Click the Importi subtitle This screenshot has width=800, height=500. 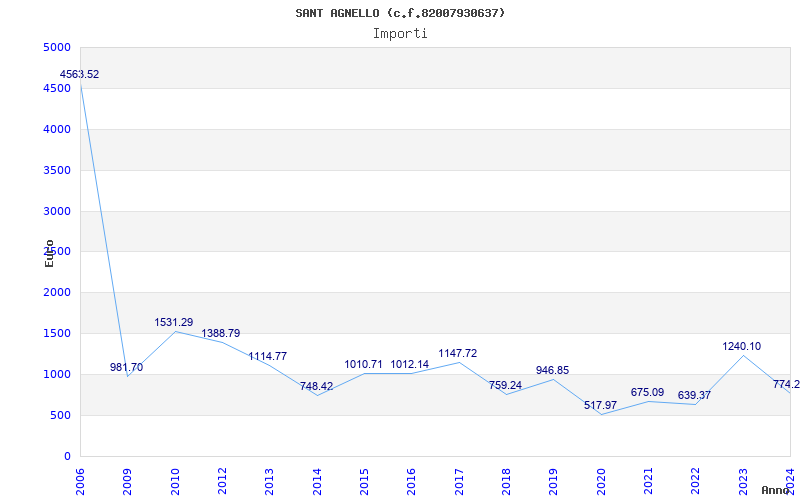400,34
